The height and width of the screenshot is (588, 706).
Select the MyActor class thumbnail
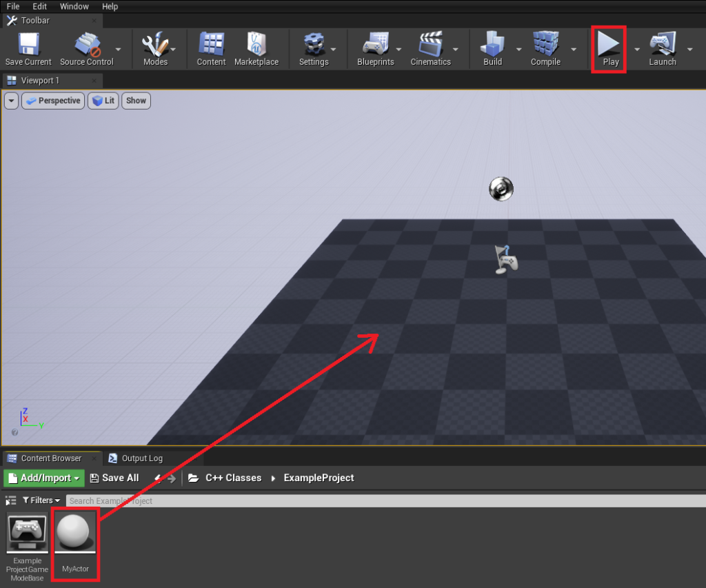coord(74,534)
